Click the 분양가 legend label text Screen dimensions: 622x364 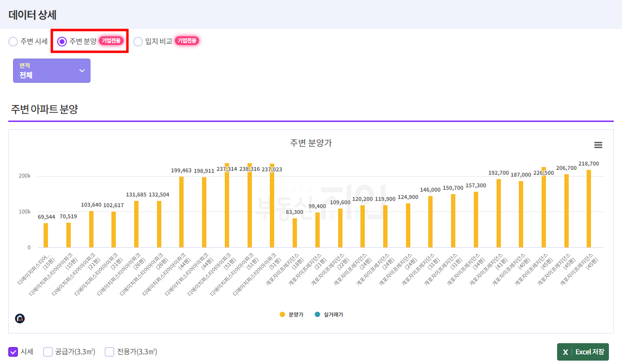tap(295, 315)
